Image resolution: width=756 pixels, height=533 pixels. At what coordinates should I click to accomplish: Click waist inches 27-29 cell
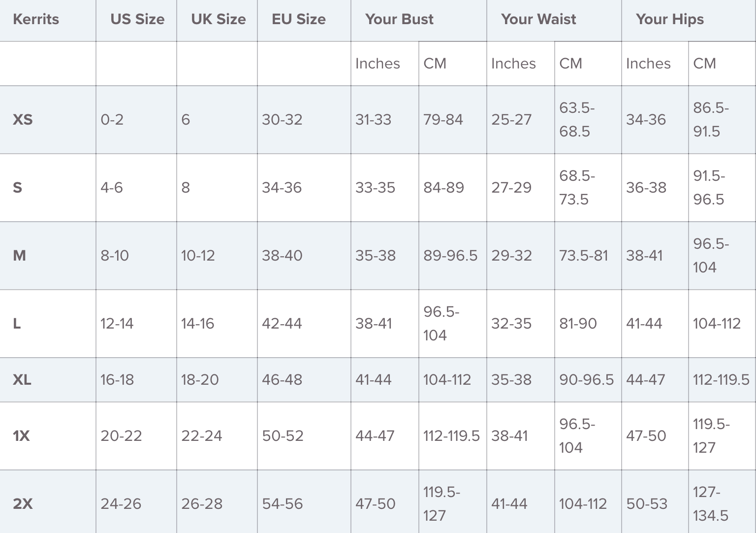(511, 188)
